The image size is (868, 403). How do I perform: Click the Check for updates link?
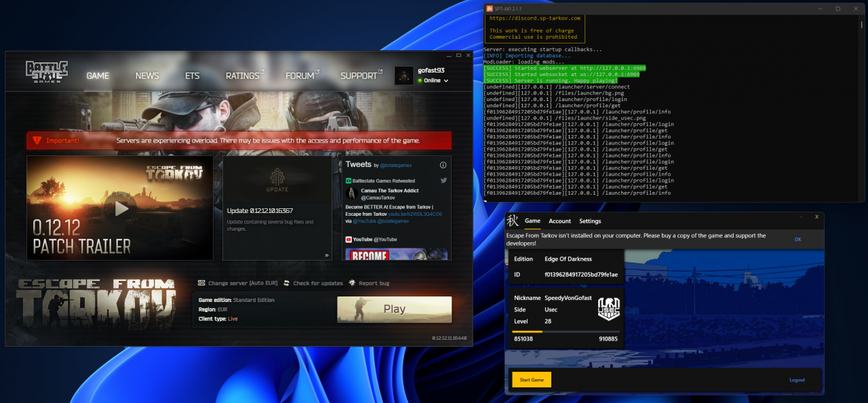(x=318, y=283)
